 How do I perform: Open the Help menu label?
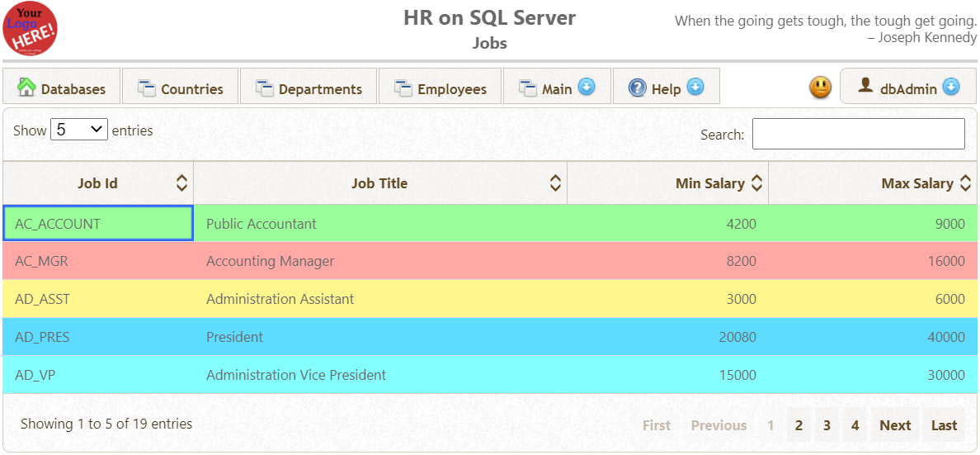667,89
